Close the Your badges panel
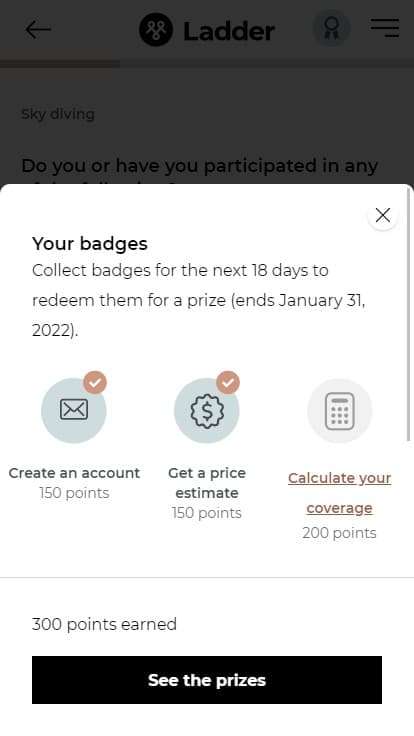The height and width of the screenshot is (736, 414). 383,215
